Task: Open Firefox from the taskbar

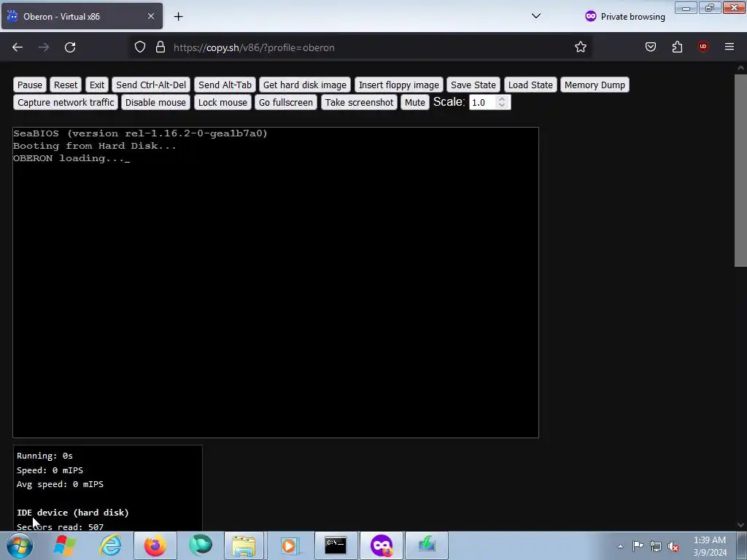Action: click(155, 545)
